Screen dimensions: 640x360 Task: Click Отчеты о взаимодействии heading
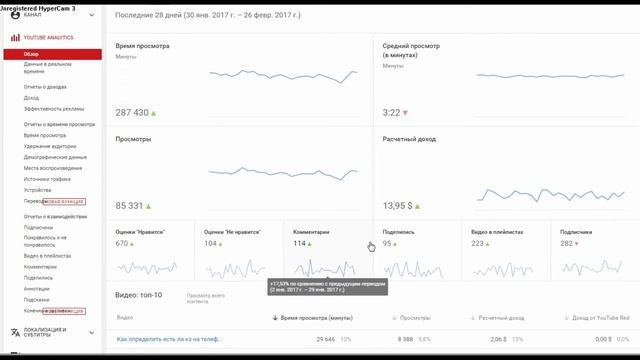pos(55,217)
